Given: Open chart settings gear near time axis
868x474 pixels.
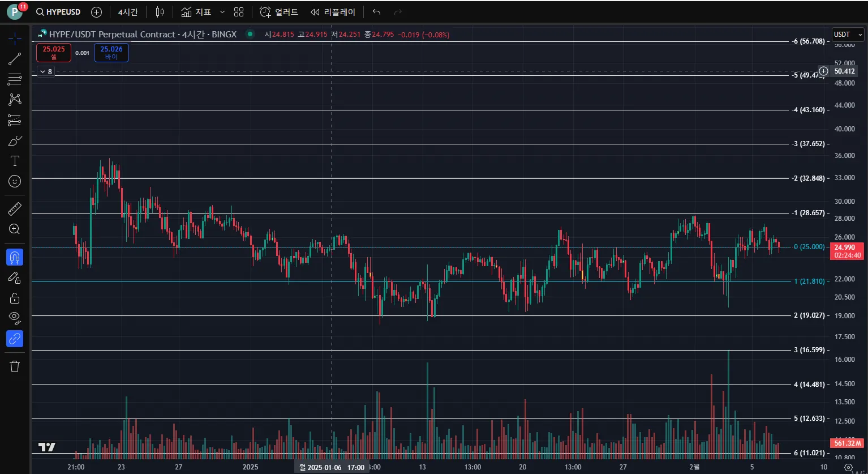Looking at the screenshot, I should point(848,467).
